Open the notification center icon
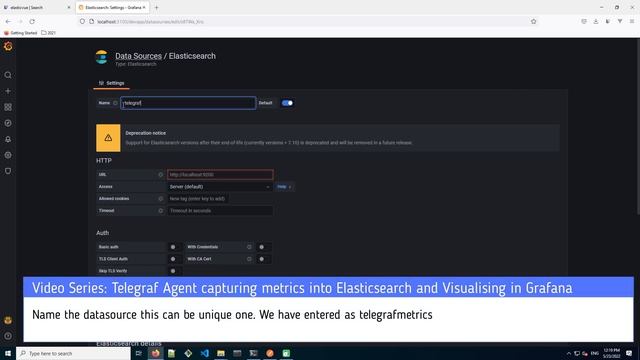 click(629, 353)
